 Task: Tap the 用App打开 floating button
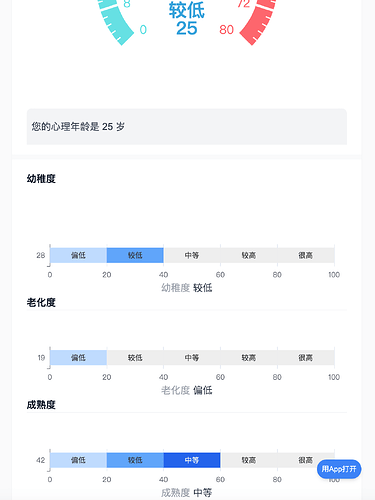pyautogui.click(x=339, y=469)
